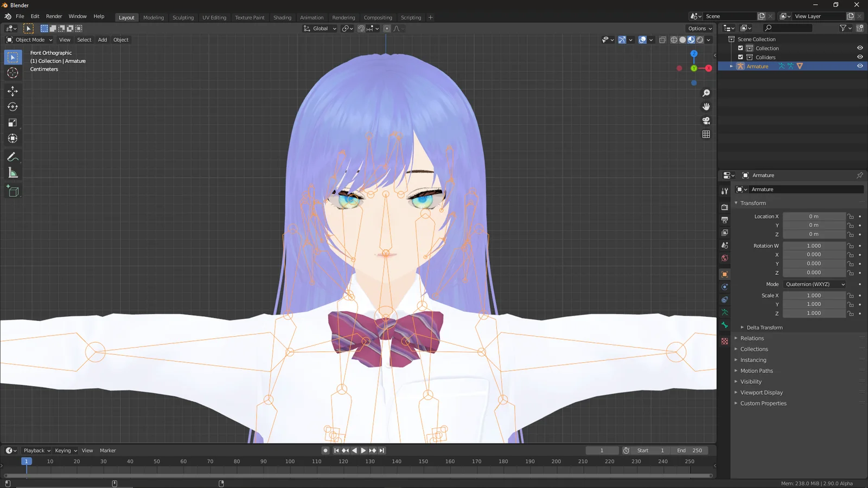
Task: Switch to Material Preview shading mode
Action: pyautogui.click(x=691, y=40)
